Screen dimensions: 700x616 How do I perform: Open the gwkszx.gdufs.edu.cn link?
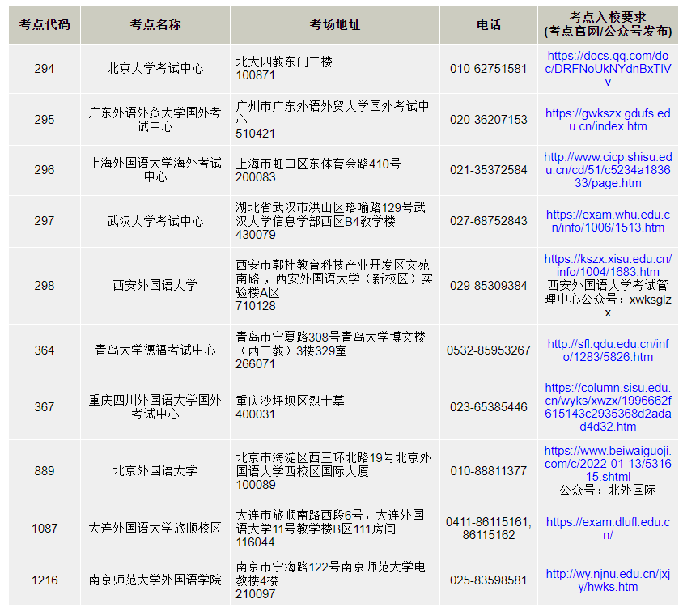[x=608, y=120]
